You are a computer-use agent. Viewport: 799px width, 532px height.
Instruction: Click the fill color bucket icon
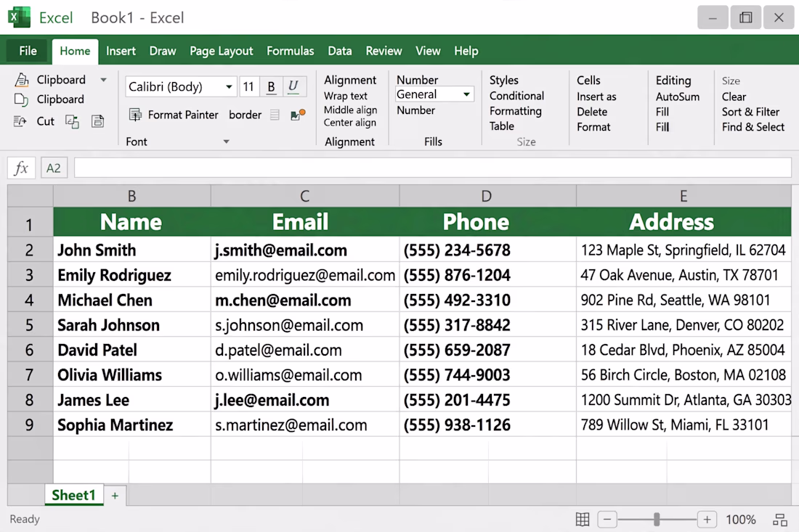pyautogui.click(x=298, y=115)
